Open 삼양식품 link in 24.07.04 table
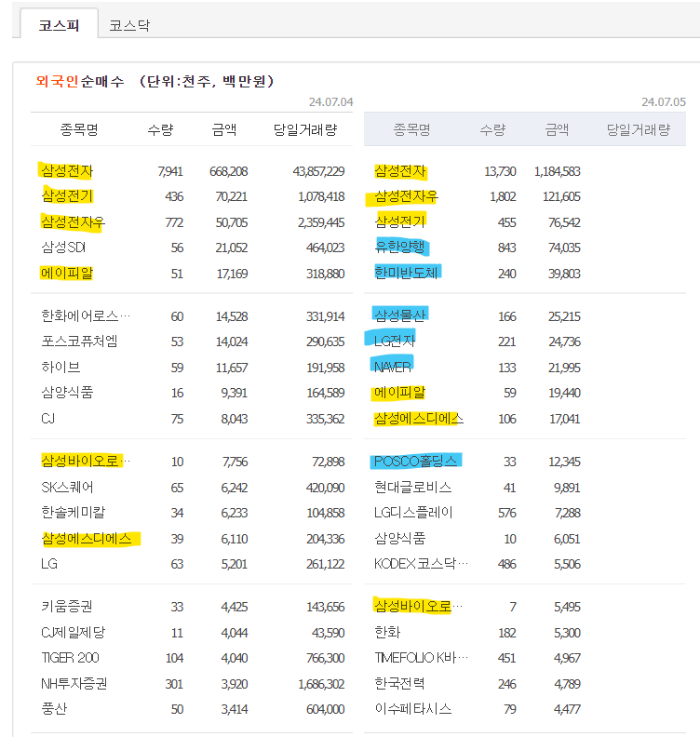The width and height of the screenshot is (700, 737). click(x=67, y=393)
